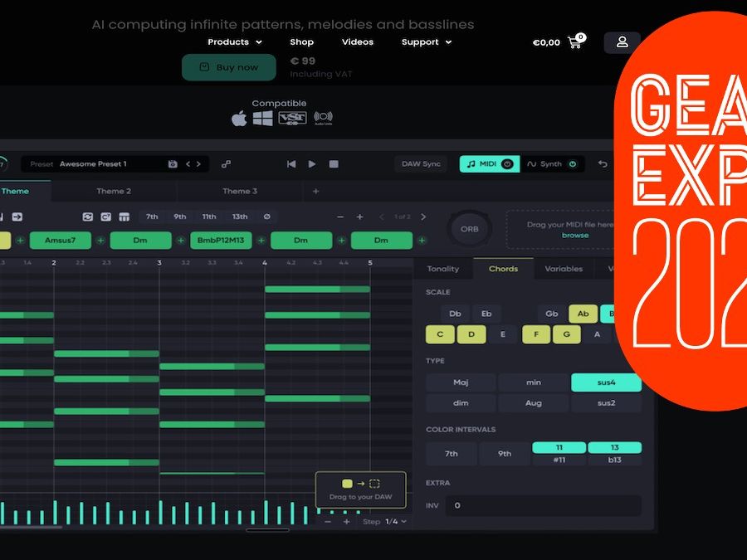Viewport: 747px width, 560px height.
Task: Select the sus2 chord type
Action: click(x=606, y=403)
